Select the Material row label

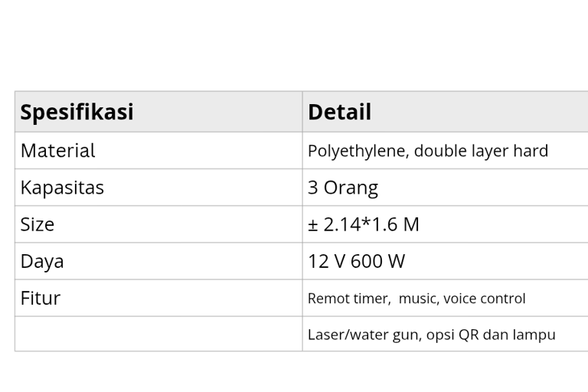[57, 150]
